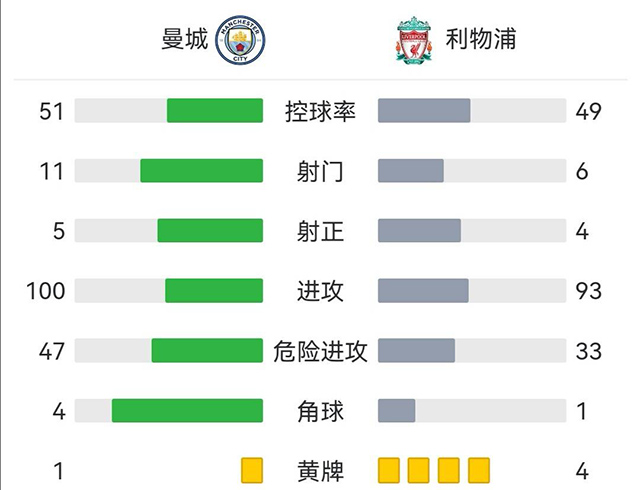Image resolution: width=640 pixels, height=490 pixels.
Task: Click Liverpool's dangerous attack count 33
Action: pos(588,351)
